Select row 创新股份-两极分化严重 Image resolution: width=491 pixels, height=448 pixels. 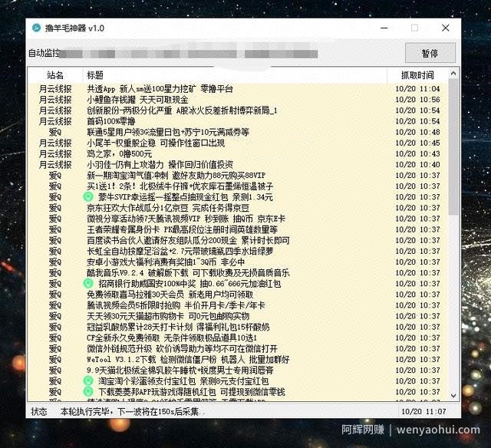pos(238,110)
